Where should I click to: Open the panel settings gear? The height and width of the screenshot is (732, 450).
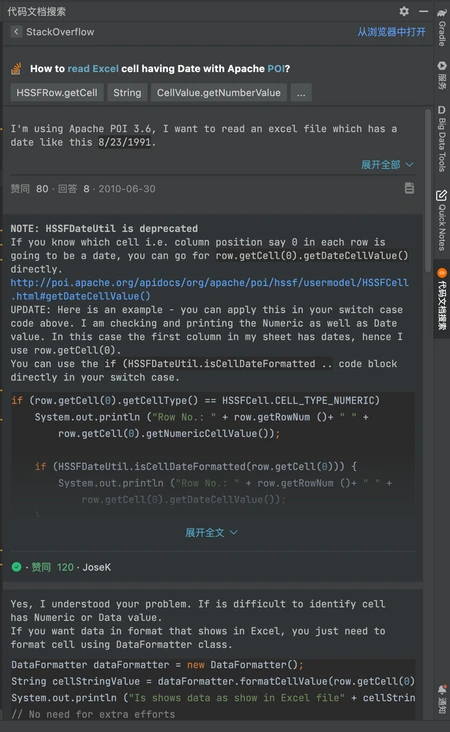coord(404,11)
